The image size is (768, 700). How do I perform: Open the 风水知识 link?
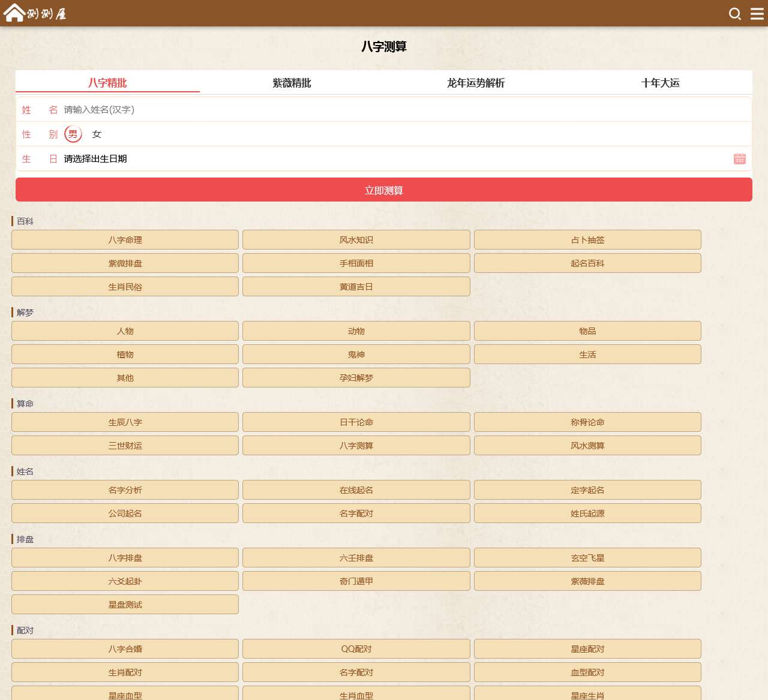[356, 240]
